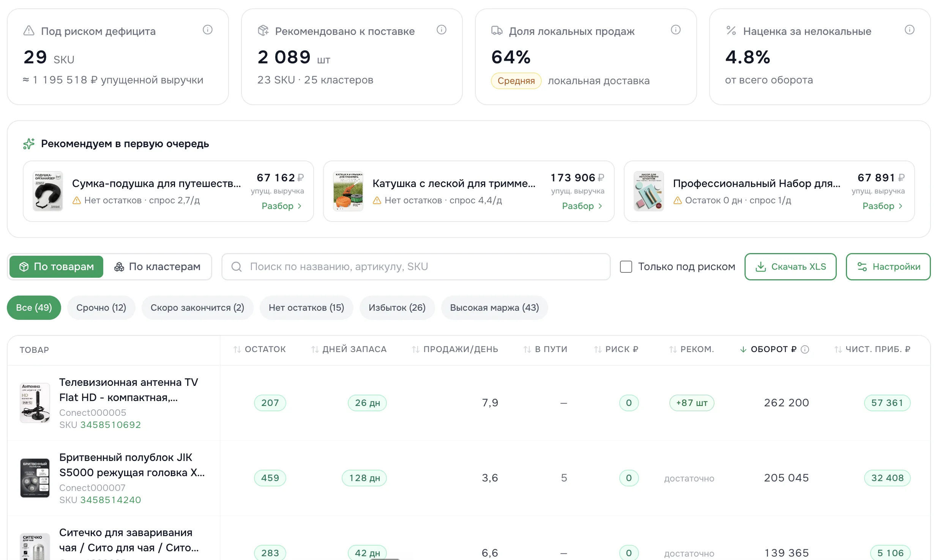Viewport: 937px width, 560px height.
Task: Switch to 'По товарам' view
Action: coord(57,267)
